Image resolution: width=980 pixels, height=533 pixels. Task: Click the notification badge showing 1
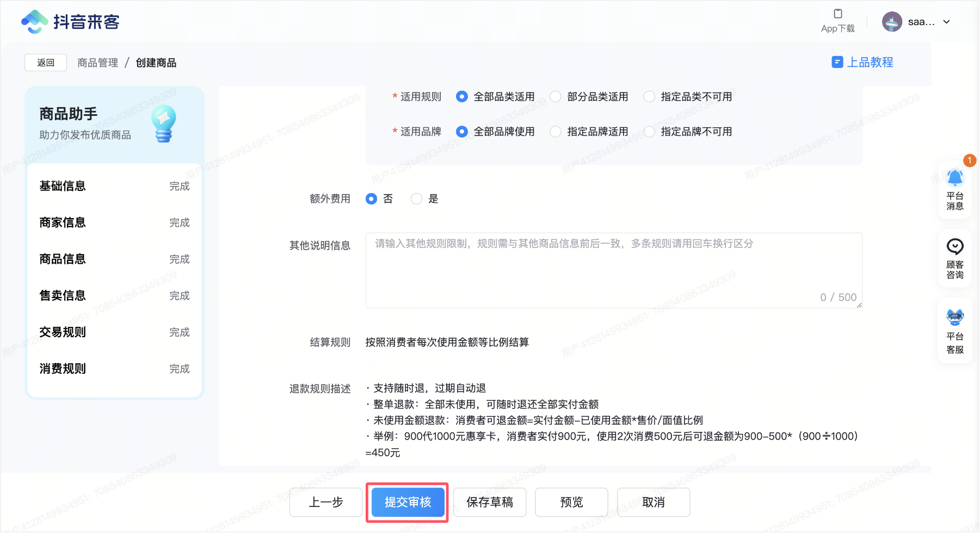[x=970, y=160]
